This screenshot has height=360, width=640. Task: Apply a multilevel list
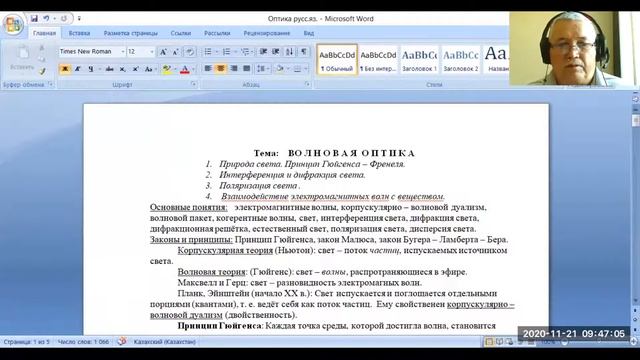244,51
